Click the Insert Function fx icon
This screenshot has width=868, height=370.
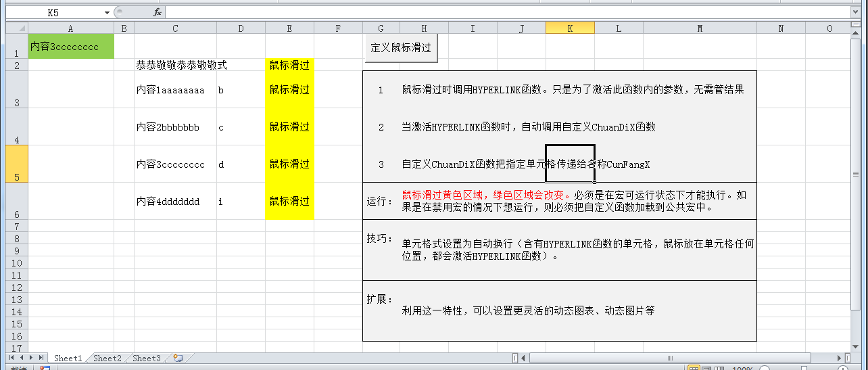(157, 12)
